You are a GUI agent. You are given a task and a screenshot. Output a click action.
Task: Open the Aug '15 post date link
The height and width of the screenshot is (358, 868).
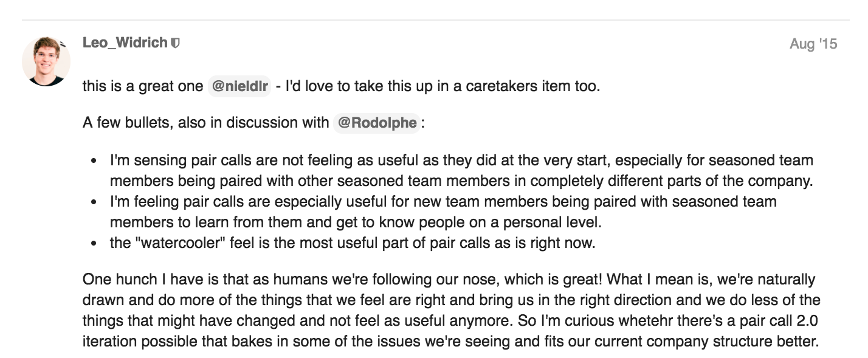point(813,44)
